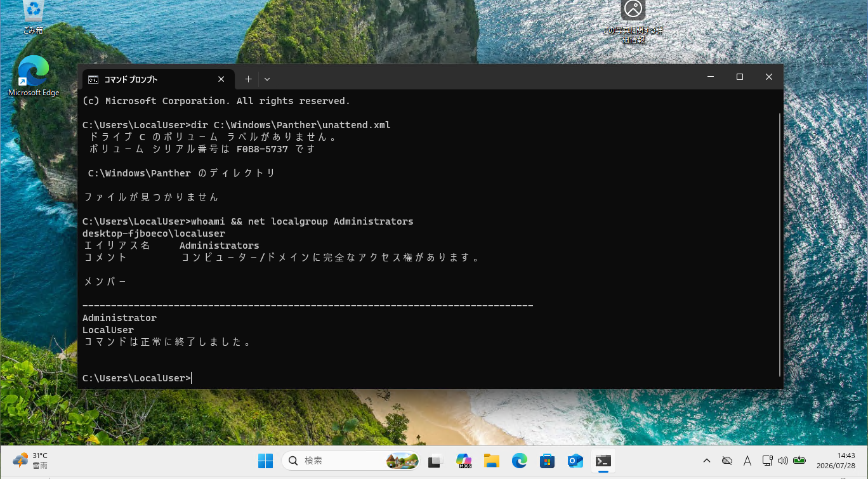Launch Edge from the taskbar
Viewport: 868px width, 479px height.
520,461
